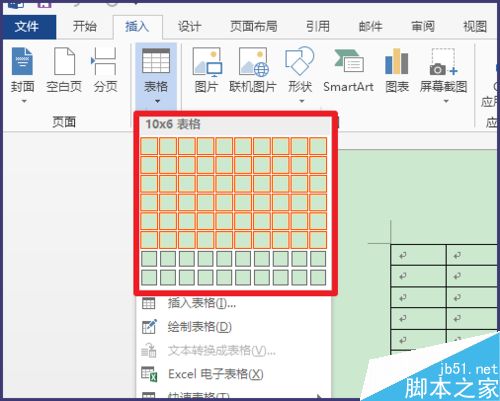Screen dimensions: 500x401
Task: Click the Excel spreadsheet icon in menu
Action: (149, 374)
